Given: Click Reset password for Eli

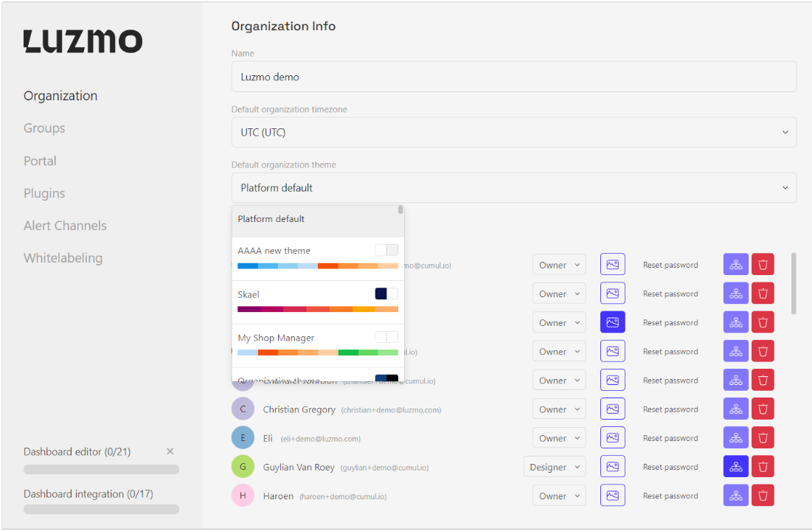Looking at the screenshot, I should 670,438.
